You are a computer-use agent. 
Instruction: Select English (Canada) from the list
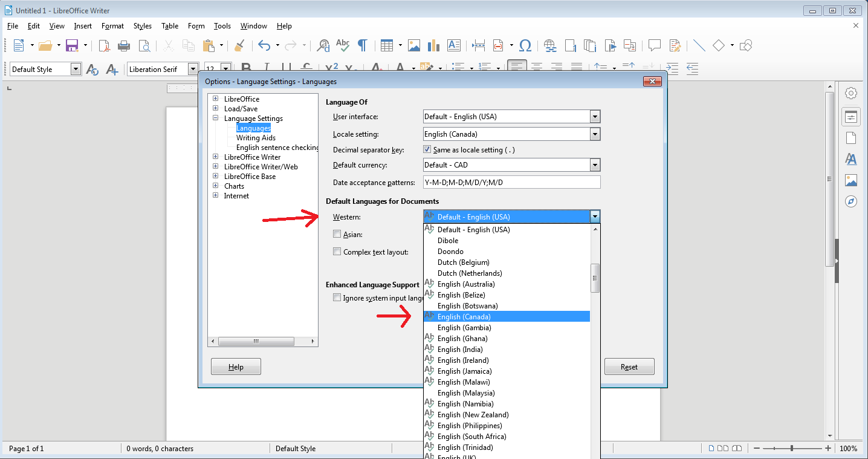click(x=507, y=316)
